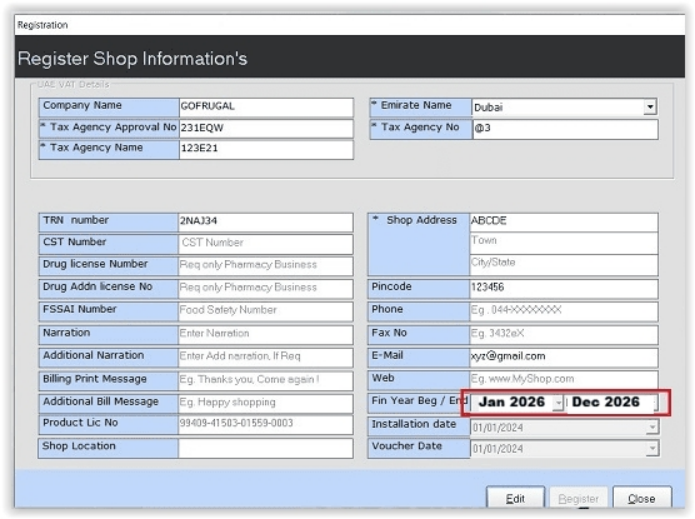Click the FSSAI Number input field
The width and height of the screenshot is (695, 519).
(265, 312)
